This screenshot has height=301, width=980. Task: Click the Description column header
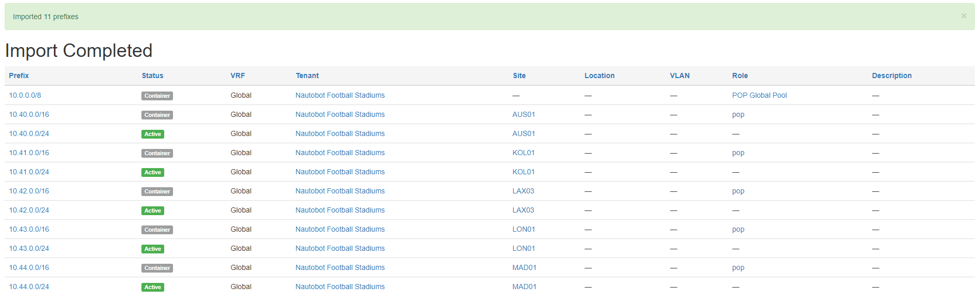click(x=891, y=76)
